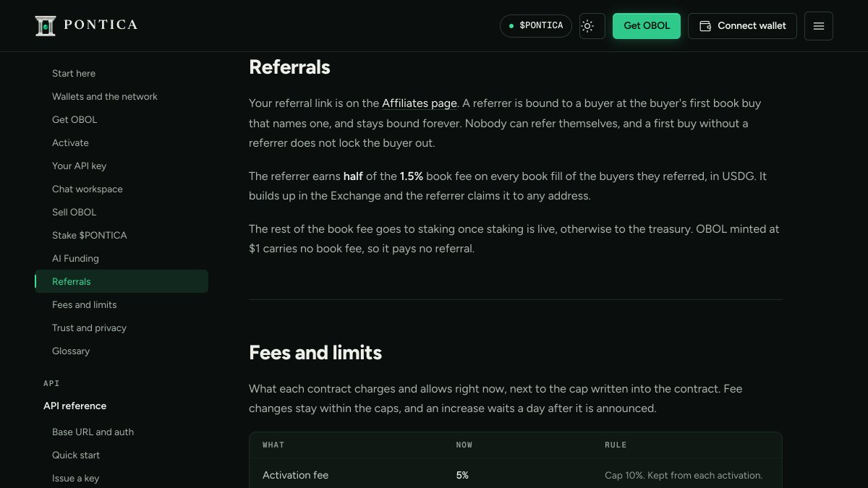
Task: Click the Get OBOL header button
Action: [647, 26]
